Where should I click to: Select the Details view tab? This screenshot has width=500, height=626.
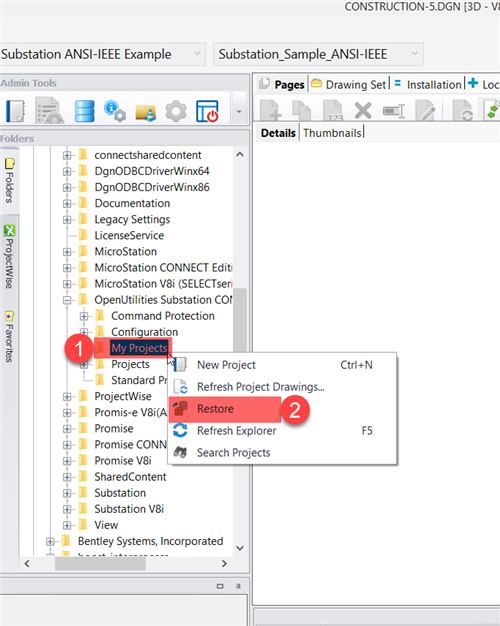278,133
